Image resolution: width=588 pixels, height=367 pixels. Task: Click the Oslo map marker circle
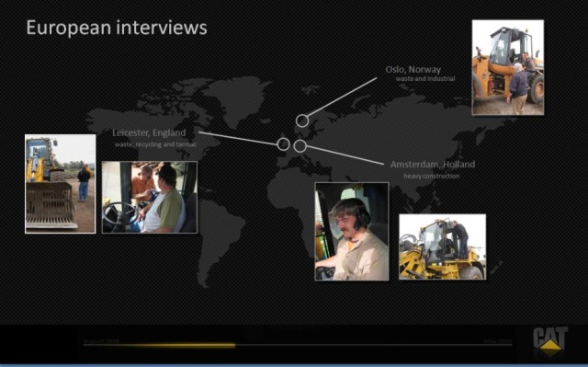coord(302,120)
